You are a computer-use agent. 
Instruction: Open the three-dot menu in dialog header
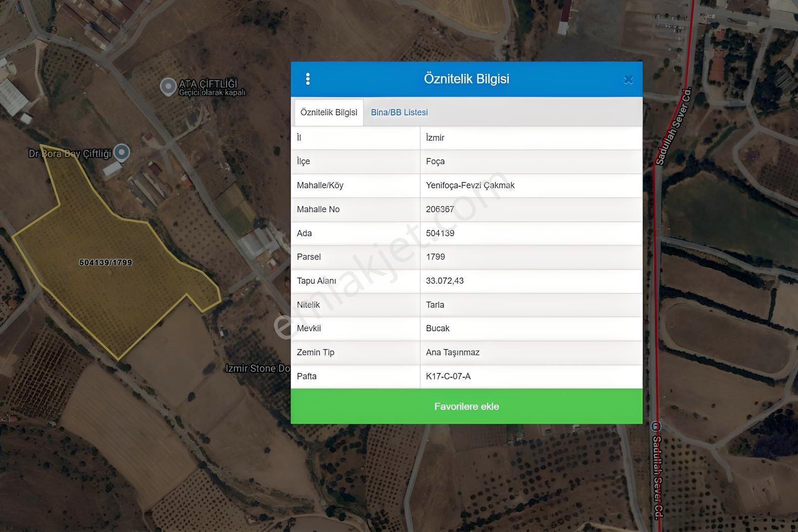coord(308,79)
